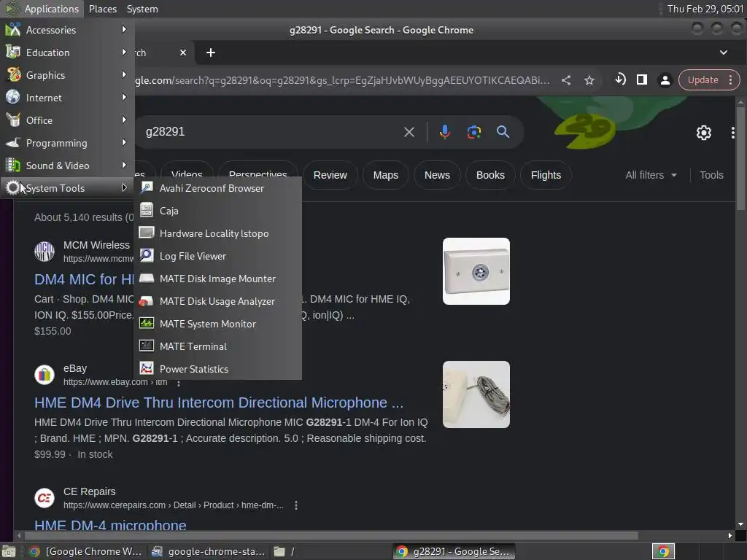The height and width of the screenshot is (560, 747).
Task: Open Chrome profile icon
Action: tap(665, 80)
